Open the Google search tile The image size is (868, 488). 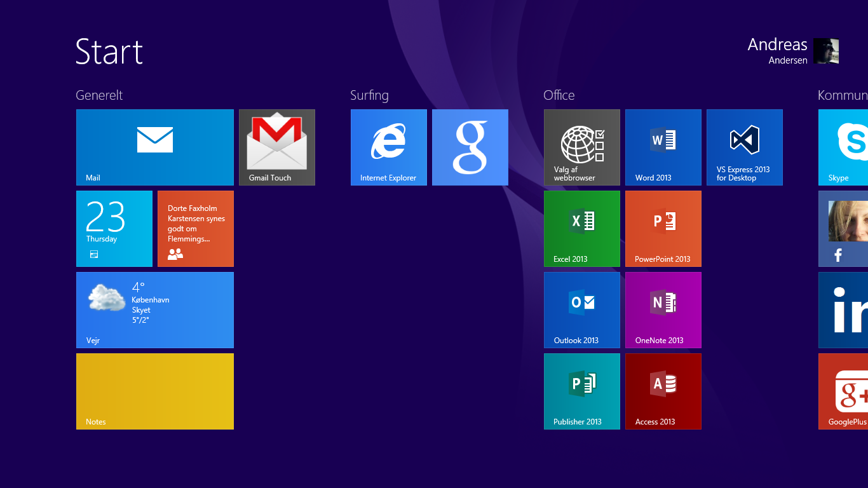tap(470, 147)
